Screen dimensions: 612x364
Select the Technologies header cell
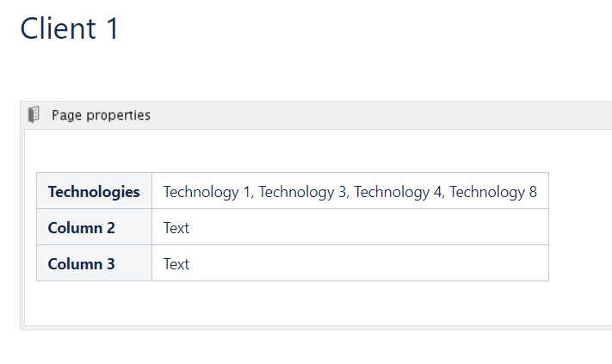pyautogui.click(x=94, y=191)
